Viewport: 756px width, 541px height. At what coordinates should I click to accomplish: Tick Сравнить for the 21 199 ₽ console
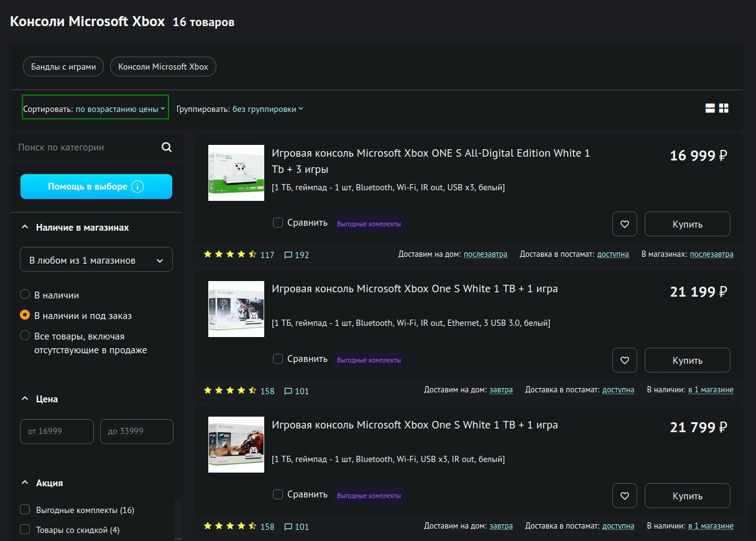pos(278,359)
